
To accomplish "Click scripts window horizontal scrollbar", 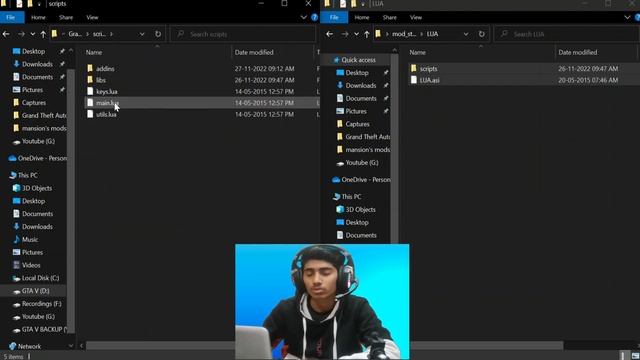I will [x=160, y=346].
